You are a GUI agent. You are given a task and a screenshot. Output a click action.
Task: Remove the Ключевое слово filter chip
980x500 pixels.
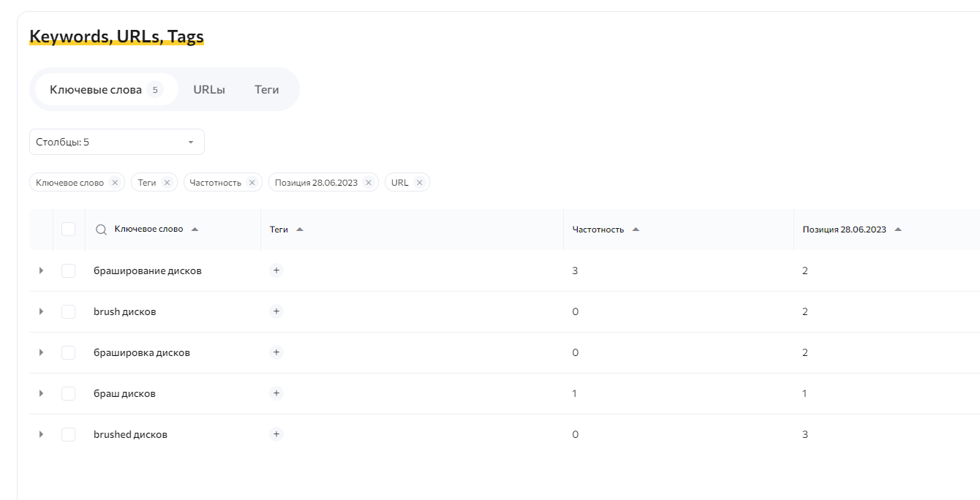pos(115,182)
